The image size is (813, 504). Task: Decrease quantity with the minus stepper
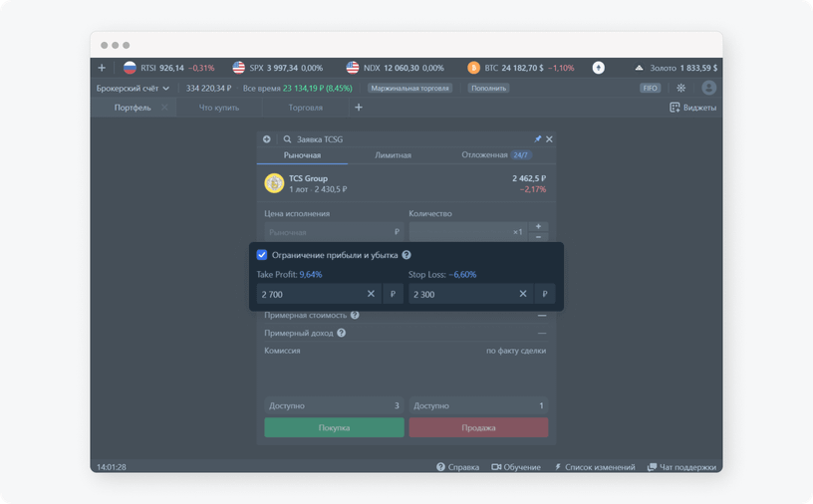tap(538, 237)
